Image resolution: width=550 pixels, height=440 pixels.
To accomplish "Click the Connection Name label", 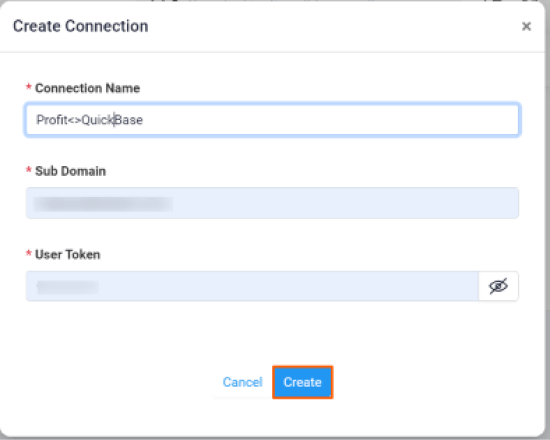I will pos(87,88).
